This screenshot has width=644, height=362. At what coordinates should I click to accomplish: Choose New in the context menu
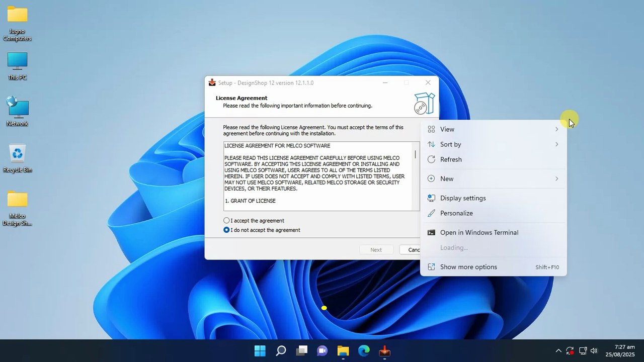click(x=493, y=178)
